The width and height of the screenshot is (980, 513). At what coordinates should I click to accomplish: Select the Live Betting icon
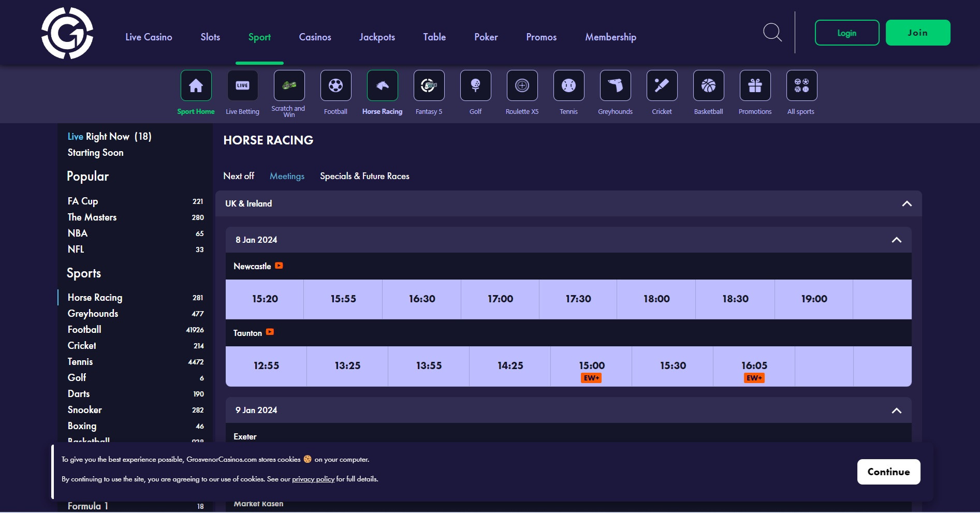pos(242,86)
